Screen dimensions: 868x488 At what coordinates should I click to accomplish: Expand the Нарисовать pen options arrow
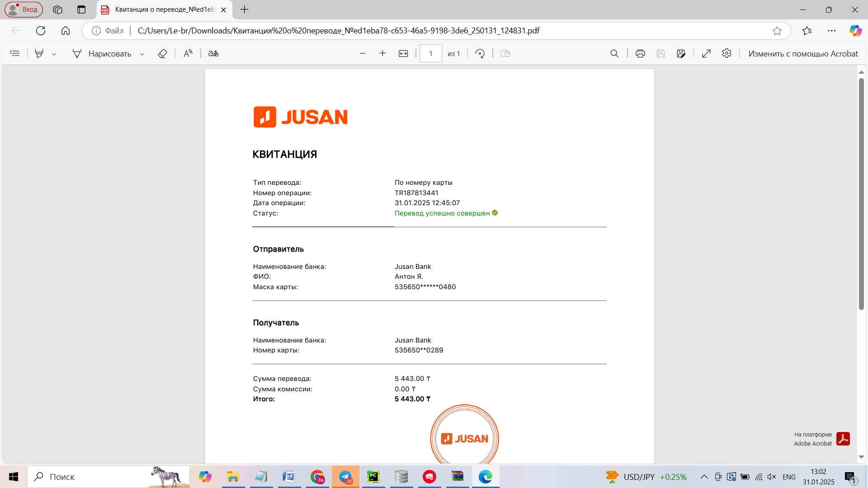pyautogui.click(x=142, y=54)
